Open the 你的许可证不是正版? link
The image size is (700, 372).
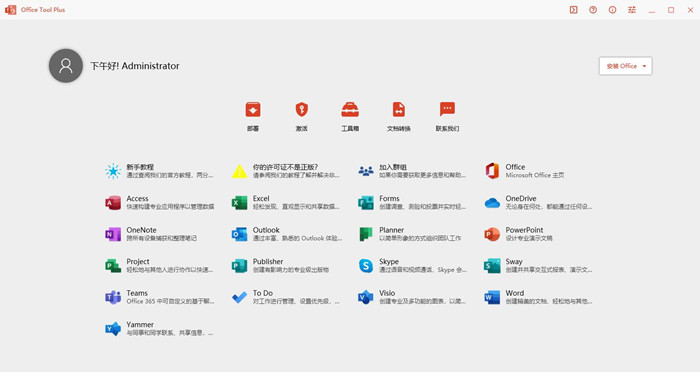coord(285,167)
